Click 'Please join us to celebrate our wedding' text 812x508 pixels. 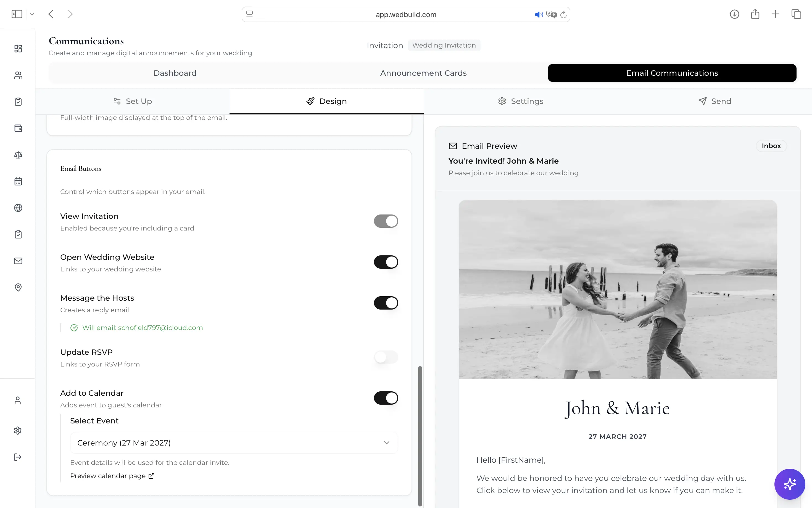[513, 173]
